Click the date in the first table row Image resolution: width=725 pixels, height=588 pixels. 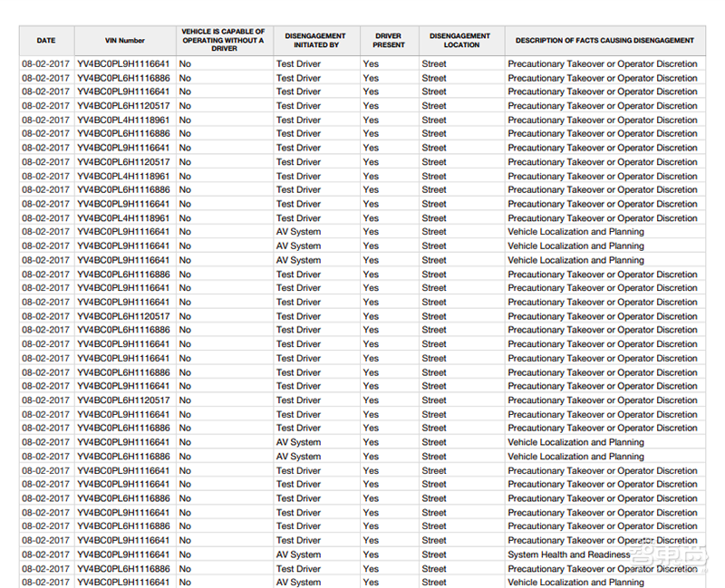tap(45, 64)
